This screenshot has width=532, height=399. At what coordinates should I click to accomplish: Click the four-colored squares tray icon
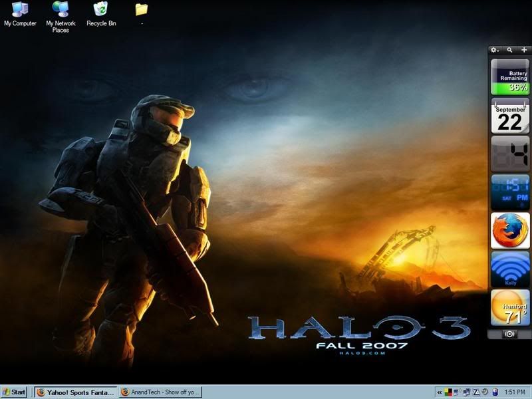448,392
